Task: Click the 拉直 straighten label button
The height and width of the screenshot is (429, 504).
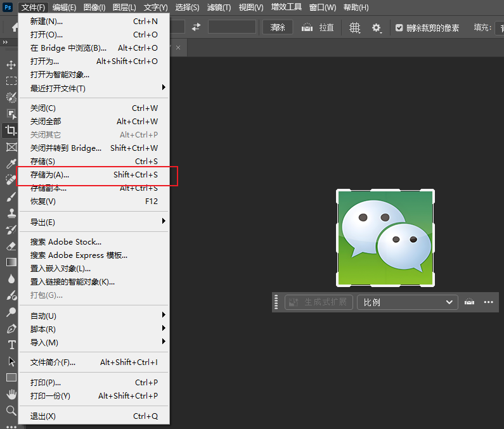Action: 326,28
